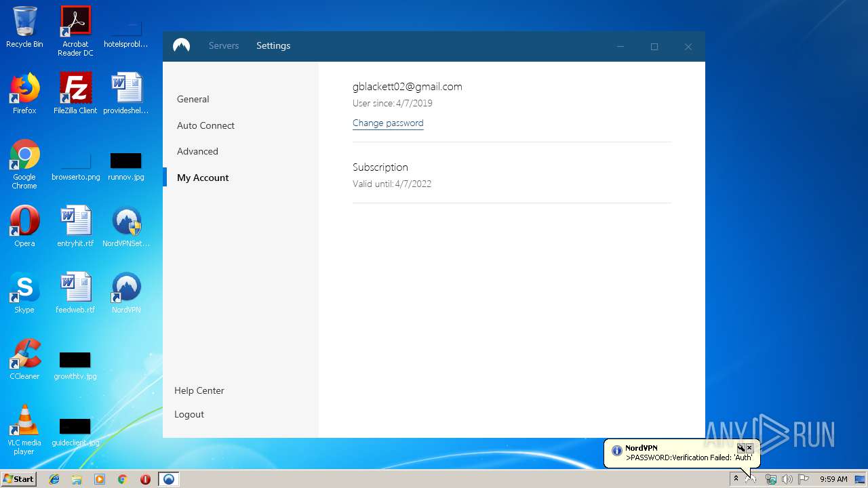Click Show desktop button
Image resolution: width=868 pixels, height=488 pixels.
click(860, 479)
